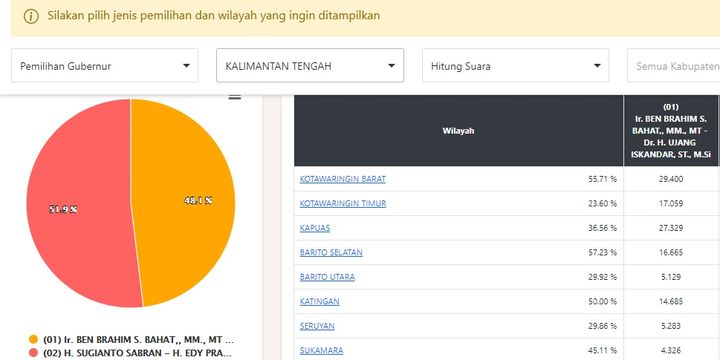The image size is (720, 360).
Task: Open BARITO UTARA region link
Action: pyautogui.click(x=327, y=277)
